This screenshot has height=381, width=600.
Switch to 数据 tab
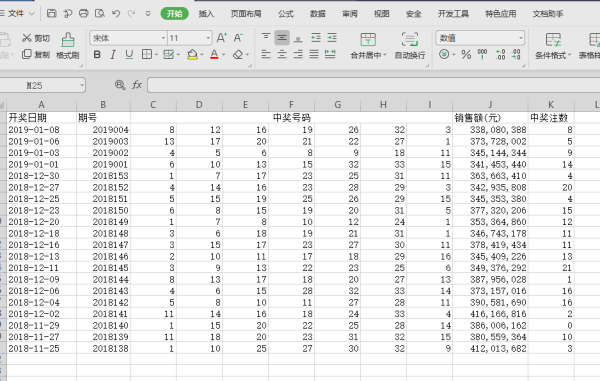(318, 14)
